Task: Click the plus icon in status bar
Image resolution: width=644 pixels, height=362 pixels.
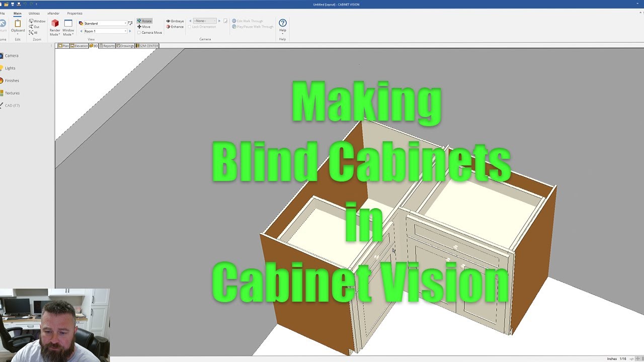Action: (x=637, y=358)
